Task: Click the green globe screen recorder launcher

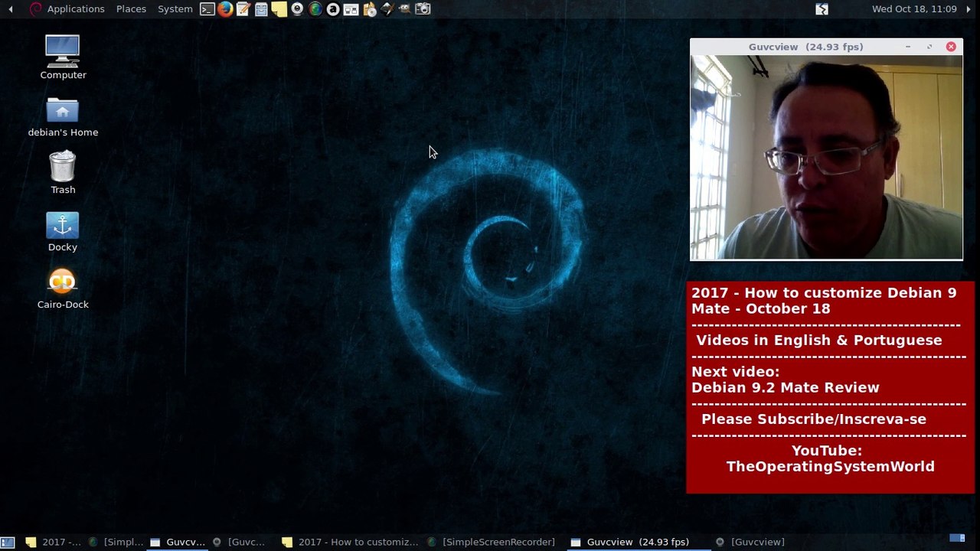Action: (x=315, y=9)
